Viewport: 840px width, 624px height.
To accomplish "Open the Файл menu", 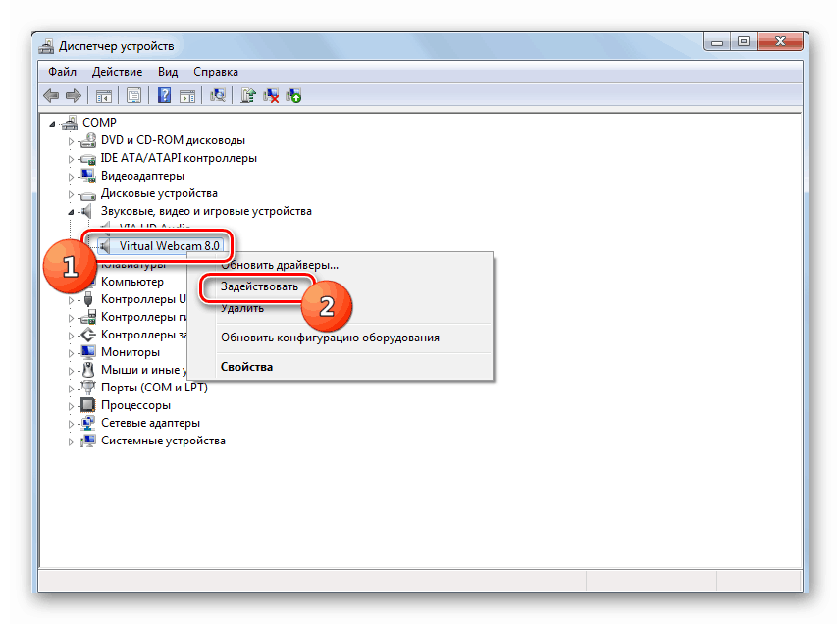I will pos(62,72).
